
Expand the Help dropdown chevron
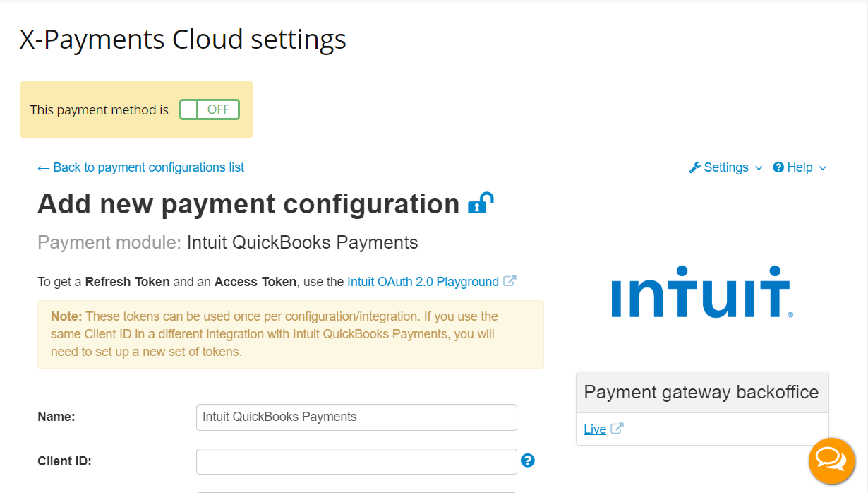(823, 168)
